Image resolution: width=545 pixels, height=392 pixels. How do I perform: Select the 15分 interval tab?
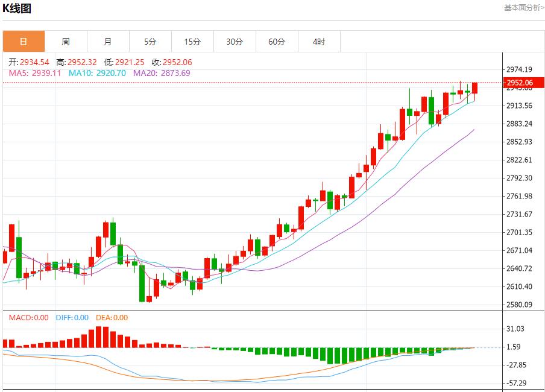(192, 42)
